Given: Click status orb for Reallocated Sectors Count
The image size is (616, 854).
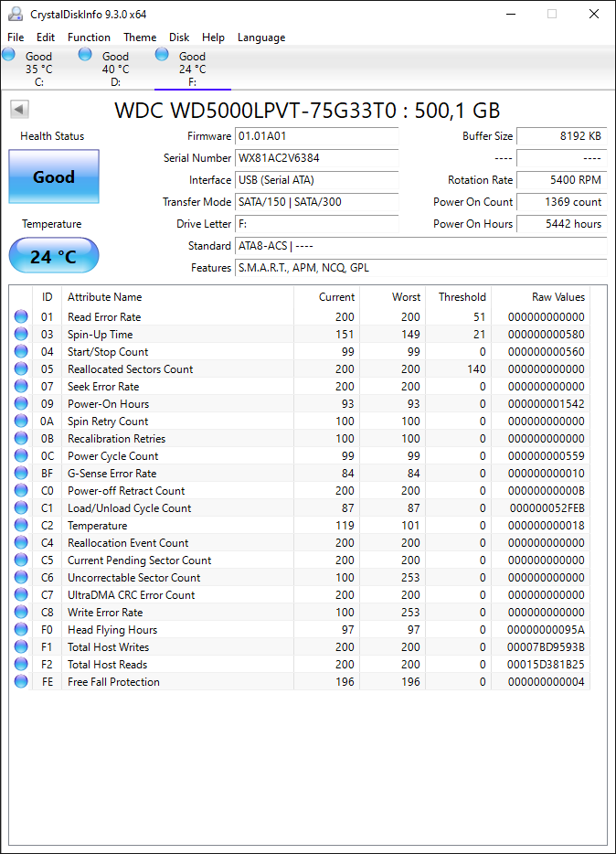Looking at the screenshot, I should point(21,368).
